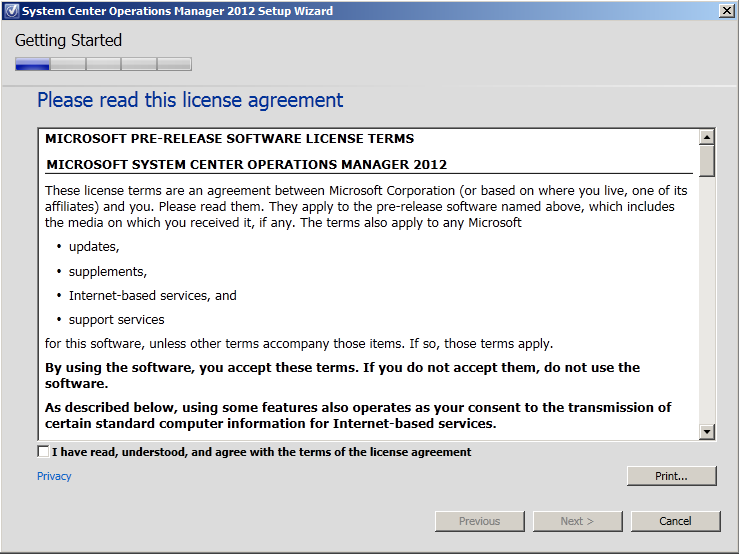This screenshot has height=554, width=739.
Task: Click the 'As described below' bold paragraph
Action: pyautogui.click(x=358, y=415)
